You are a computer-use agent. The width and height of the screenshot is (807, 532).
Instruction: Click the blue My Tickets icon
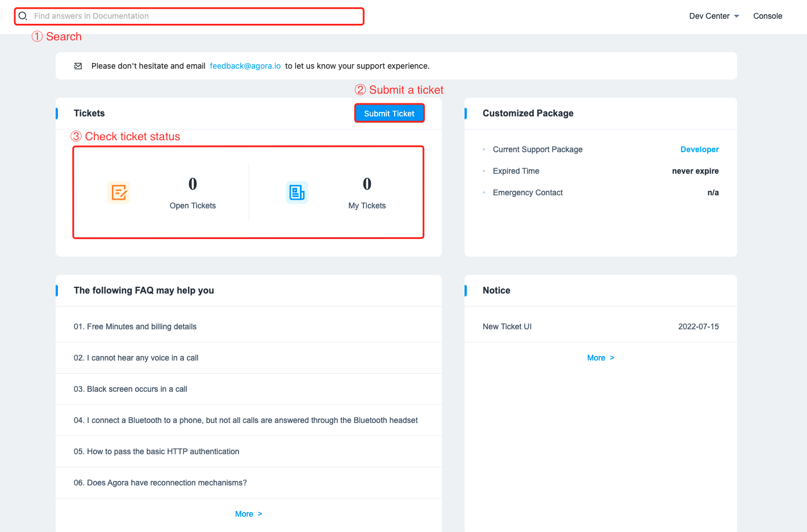pos(297,192)
